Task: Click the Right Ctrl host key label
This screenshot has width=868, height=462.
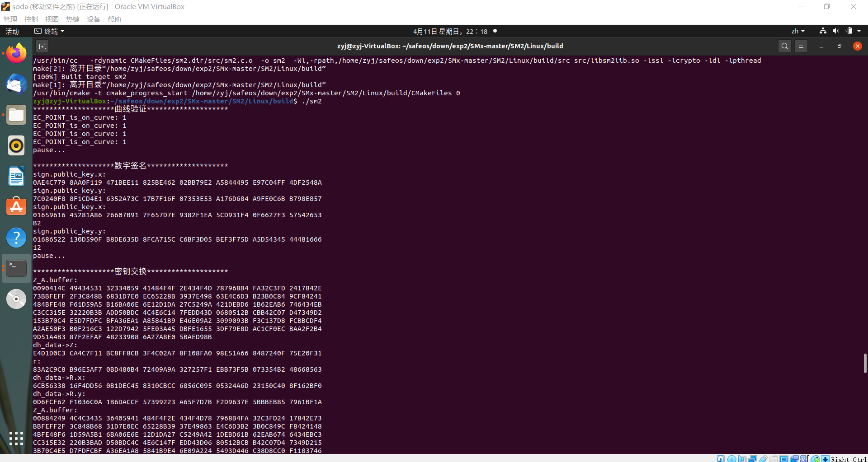Action: tap(849, 459)
